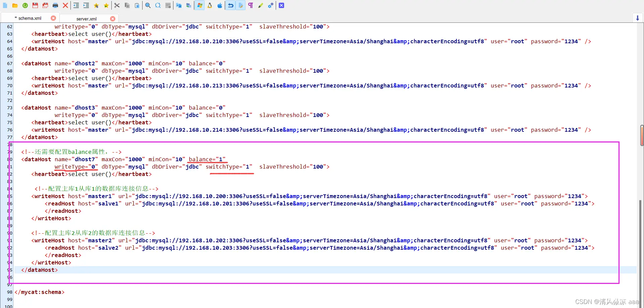The height and width of the screenshot is (308, 644).
Task: Print the current document
Action: (x=55, y=5)
